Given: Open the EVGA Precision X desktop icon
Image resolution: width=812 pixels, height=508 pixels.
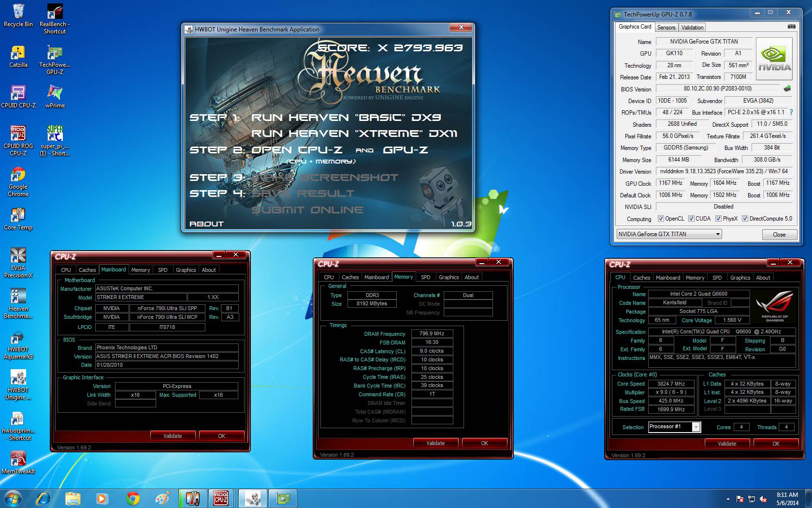Looking at the screenshot, I should coord(18,263).
